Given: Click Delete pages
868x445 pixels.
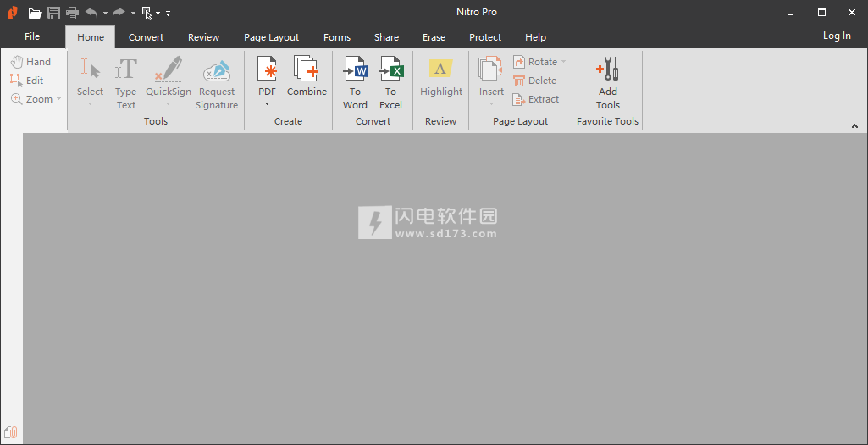Looking at the screenshot, I should click(x=534, y=81).
